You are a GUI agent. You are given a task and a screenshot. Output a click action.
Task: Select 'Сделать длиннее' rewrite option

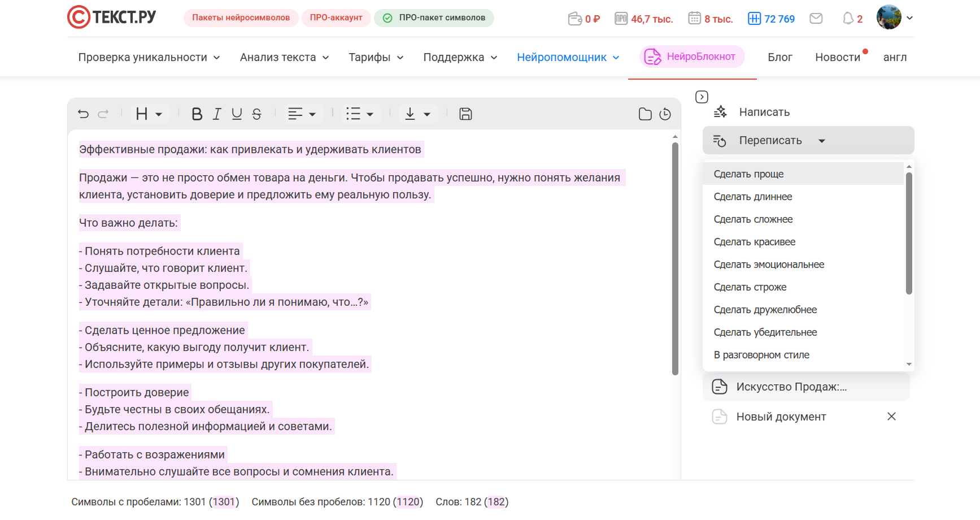753,197
